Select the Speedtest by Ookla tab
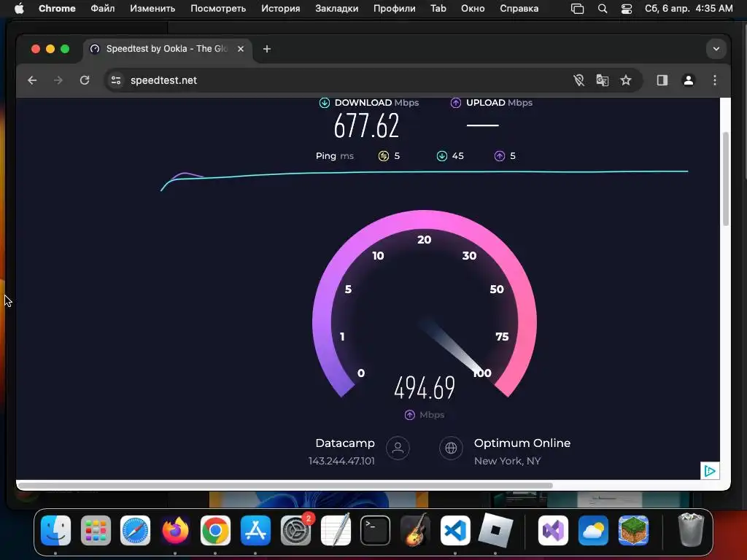Image resolution: width=747 pixels, height=560 pixels. (167, 49)
